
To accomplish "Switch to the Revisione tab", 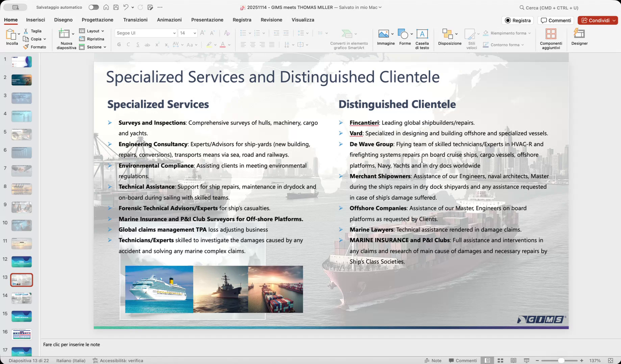I will click(271, 20).
